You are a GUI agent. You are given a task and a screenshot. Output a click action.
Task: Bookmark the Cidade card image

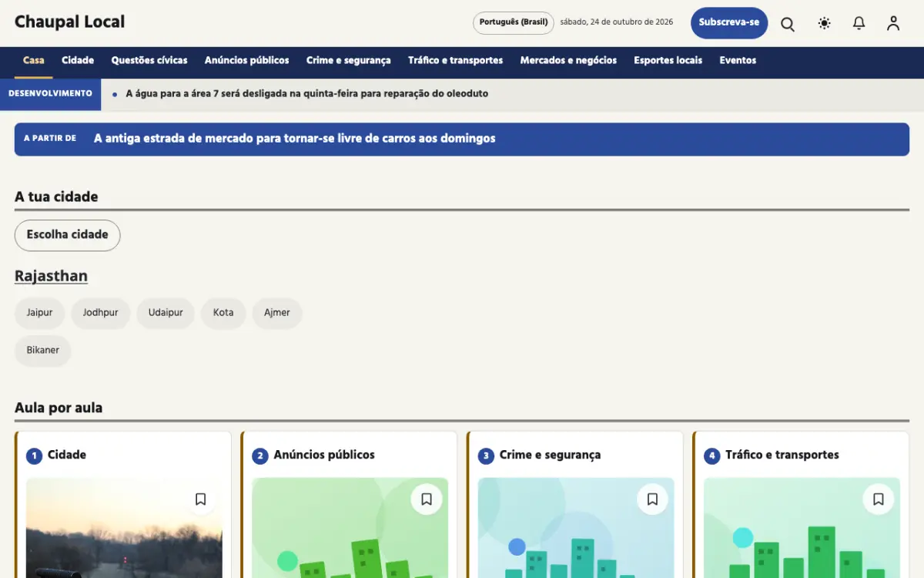201,499
